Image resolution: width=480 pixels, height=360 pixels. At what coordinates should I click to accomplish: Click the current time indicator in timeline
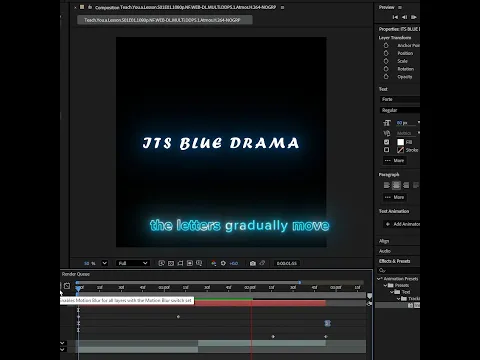pos(78,288)
